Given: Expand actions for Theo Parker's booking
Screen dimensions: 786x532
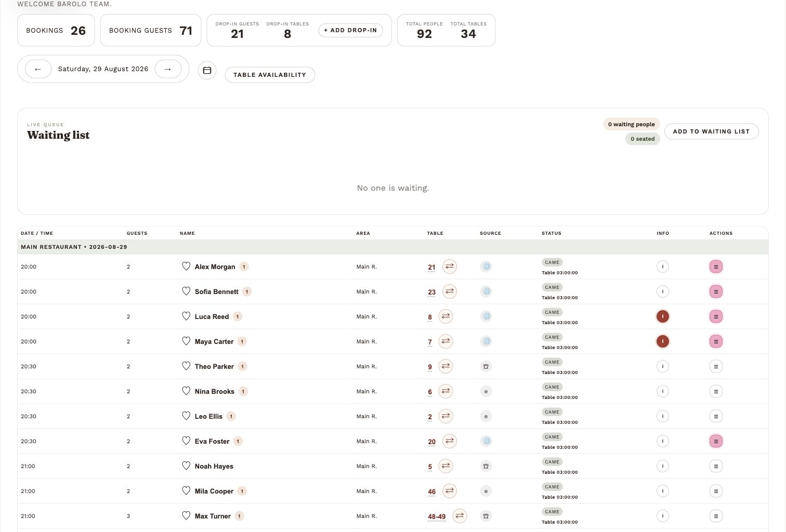Looking at the screenshot, I should point(716,366).
